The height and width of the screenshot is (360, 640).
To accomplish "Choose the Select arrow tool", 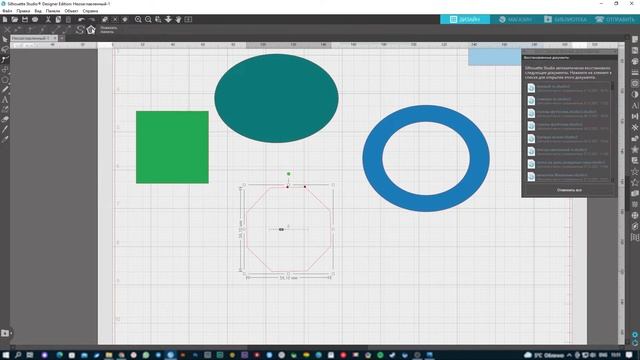I will 5,40.
